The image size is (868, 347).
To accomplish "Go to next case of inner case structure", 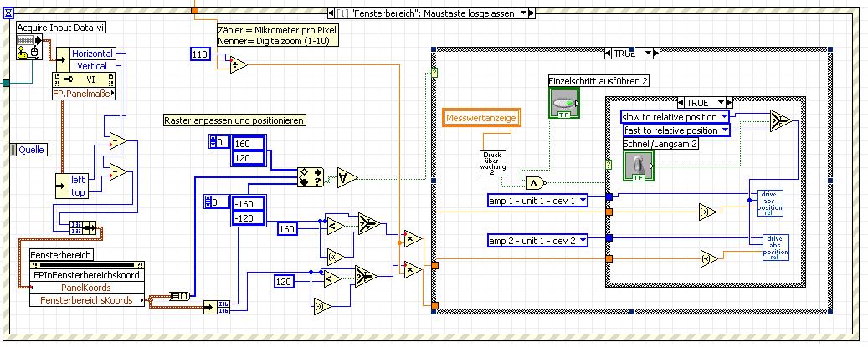I will (729, 103).
